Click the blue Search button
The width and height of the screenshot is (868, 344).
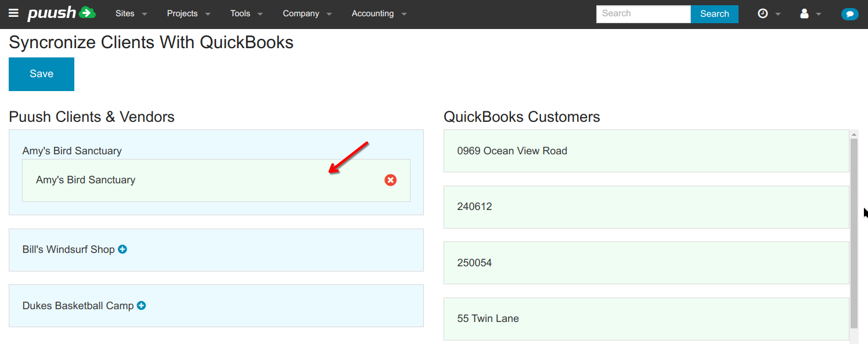click(714, 14)
